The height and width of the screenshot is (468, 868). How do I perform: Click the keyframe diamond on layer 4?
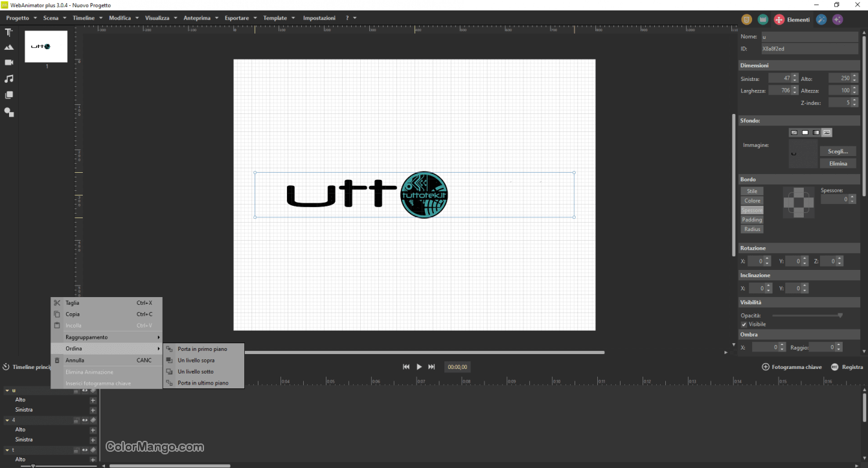point(93,420)
